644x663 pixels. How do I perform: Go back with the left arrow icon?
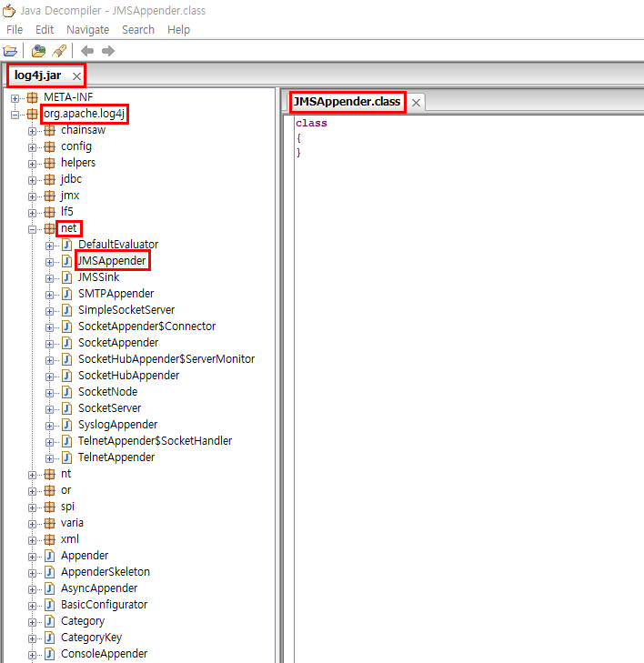pos(87,51)
